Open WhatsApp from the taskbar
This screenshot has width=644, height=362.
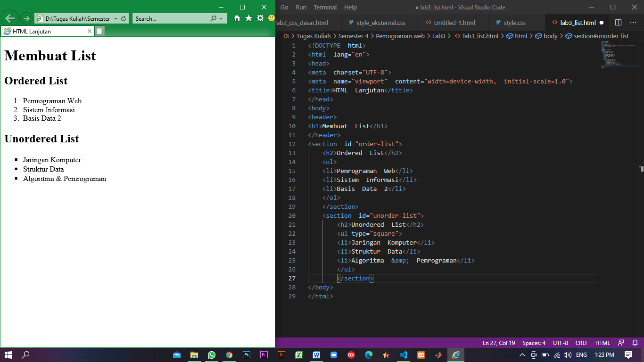point(212,355)
